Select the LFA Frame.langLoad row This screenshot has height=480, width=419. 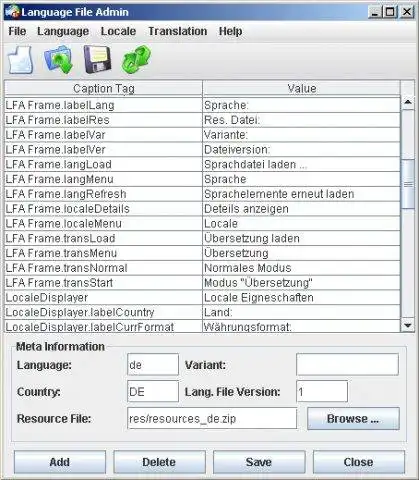point(202,164)
